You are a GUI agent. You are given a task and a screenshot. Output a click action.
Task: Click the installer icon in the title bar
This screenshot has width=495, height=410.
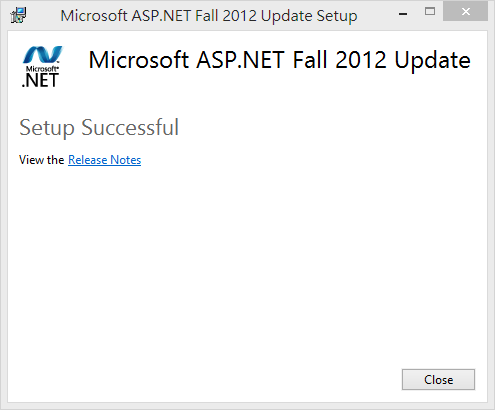click(x=18, y=15)
